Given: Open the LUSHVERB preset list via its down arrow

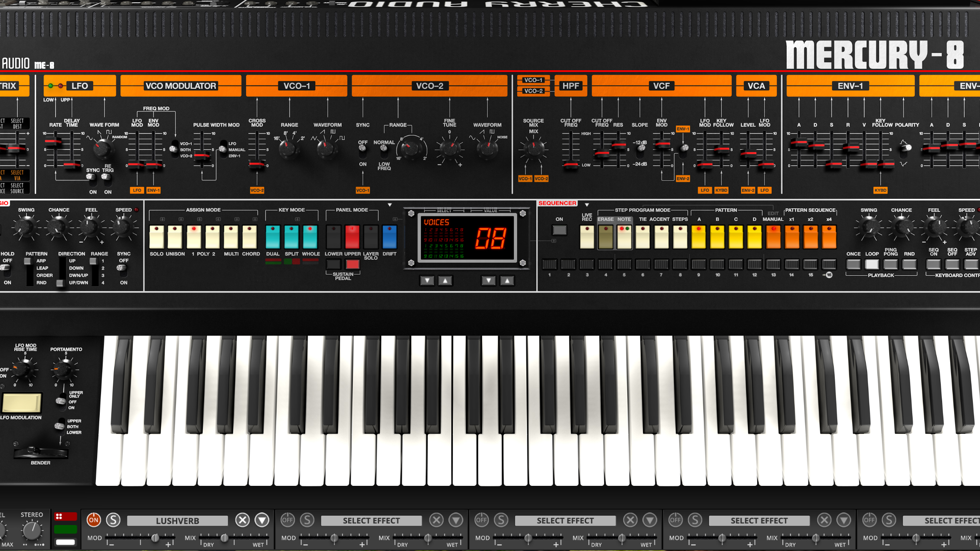Looking at the screenshot, I should [261, 520].
